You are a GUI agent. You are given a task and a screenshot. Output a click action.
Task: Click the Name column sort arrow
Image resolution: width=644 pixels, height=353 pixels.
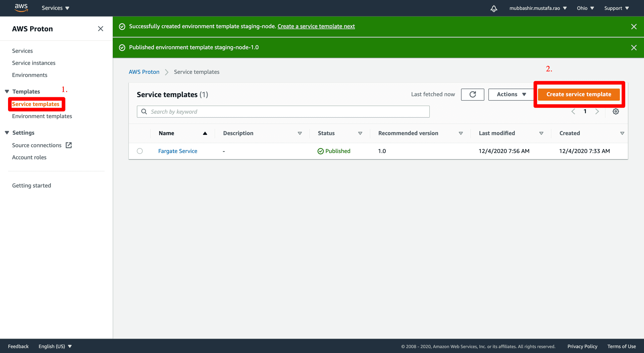click(x=205, y=134)
